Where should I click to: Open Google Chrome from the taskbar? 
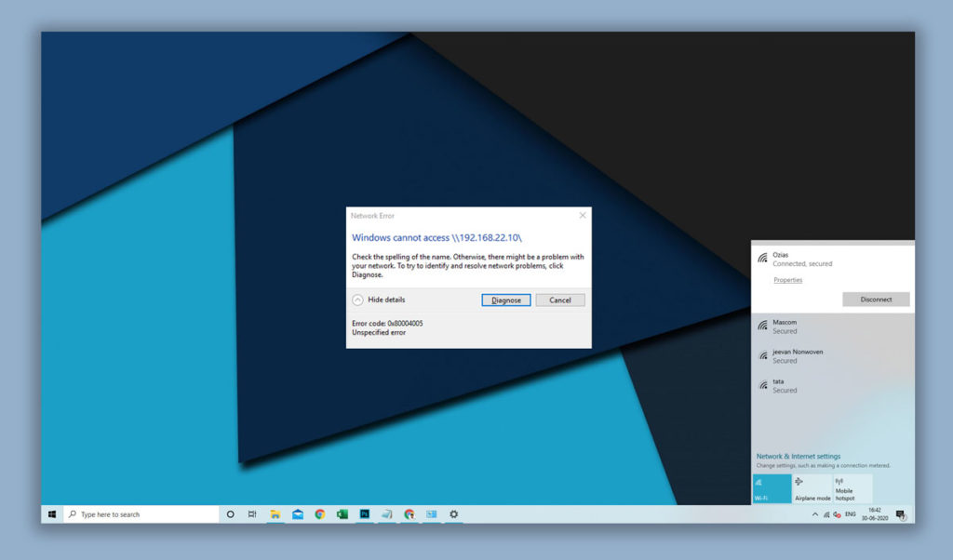pos(320,513)
